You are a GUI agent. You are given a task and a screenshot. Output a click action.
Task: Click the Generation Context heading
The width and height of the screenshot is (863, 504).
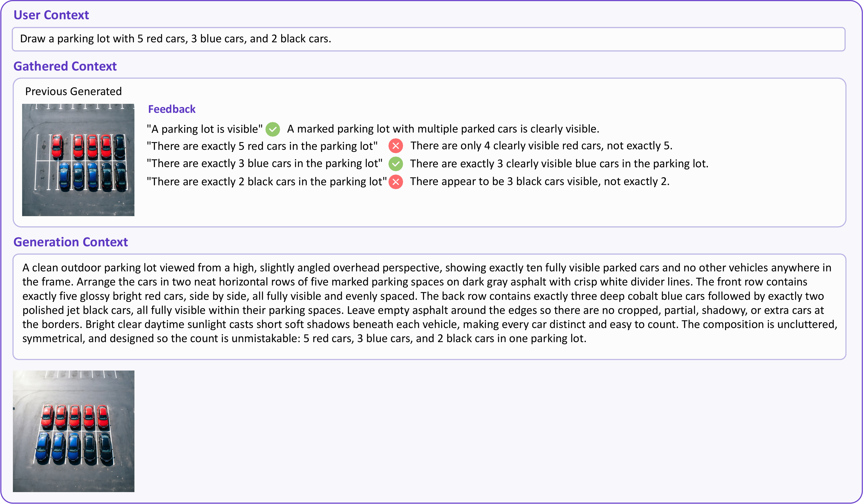[x=70, y=242]
